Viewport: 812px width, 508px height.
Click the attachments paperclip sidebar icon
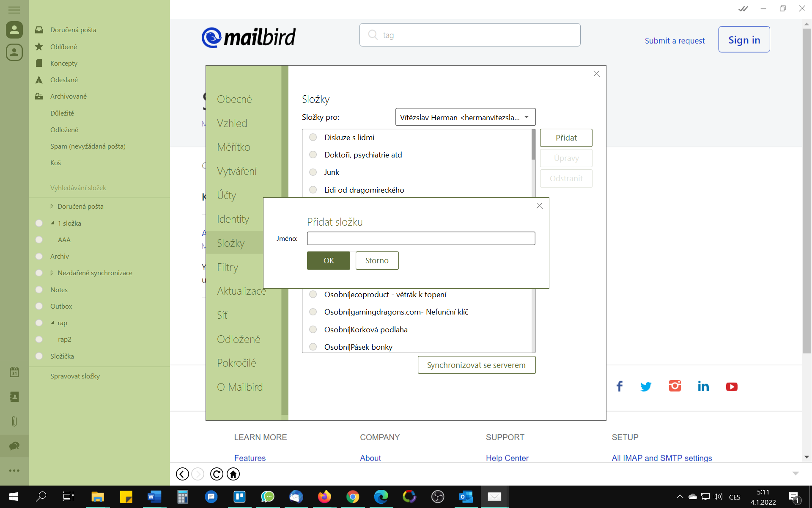tap(14, 421)
